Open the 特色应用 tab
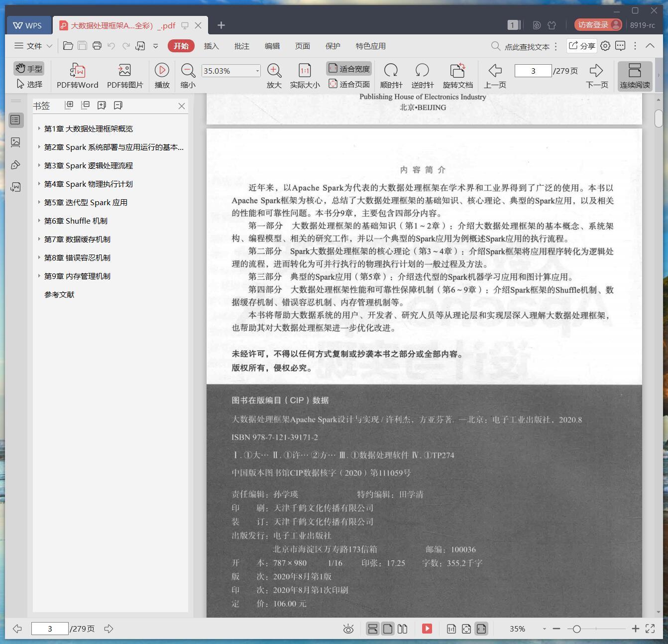 point(370,46)
